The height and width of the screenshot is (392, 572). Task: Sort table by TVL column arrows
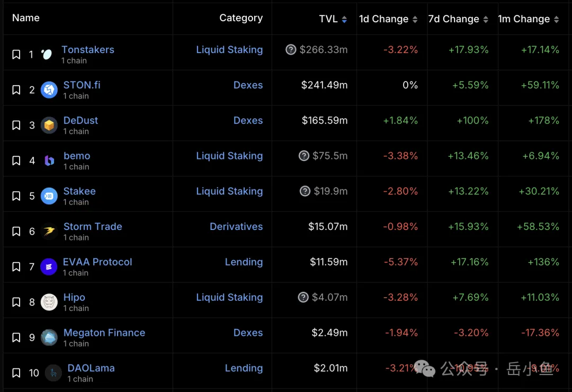[x=344, y=20]
